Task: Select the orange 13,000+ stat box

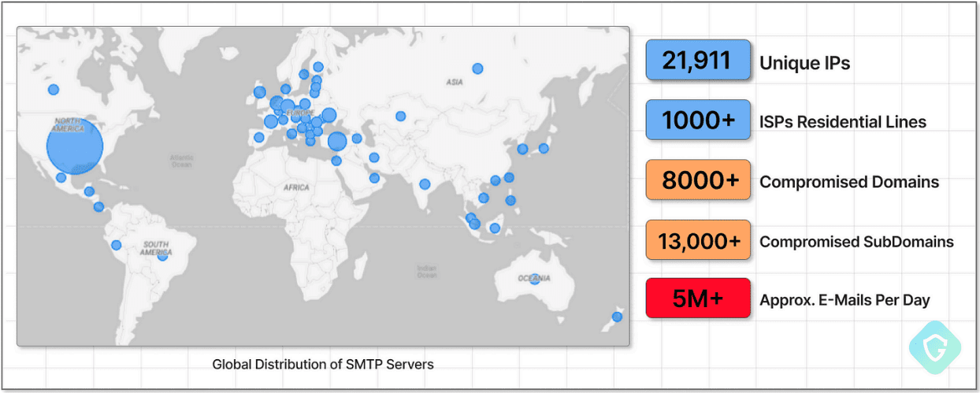Action: 697,241
